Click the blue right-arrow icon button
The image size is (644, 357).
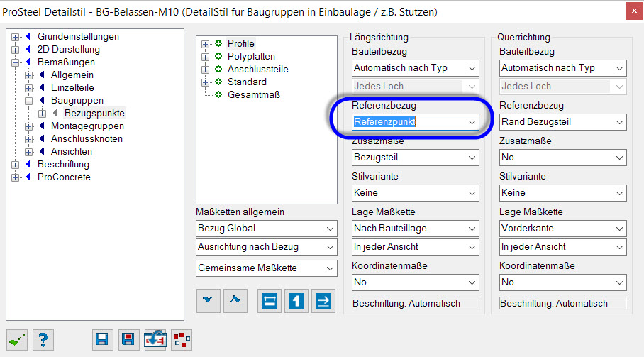click(x=323, y=301)
